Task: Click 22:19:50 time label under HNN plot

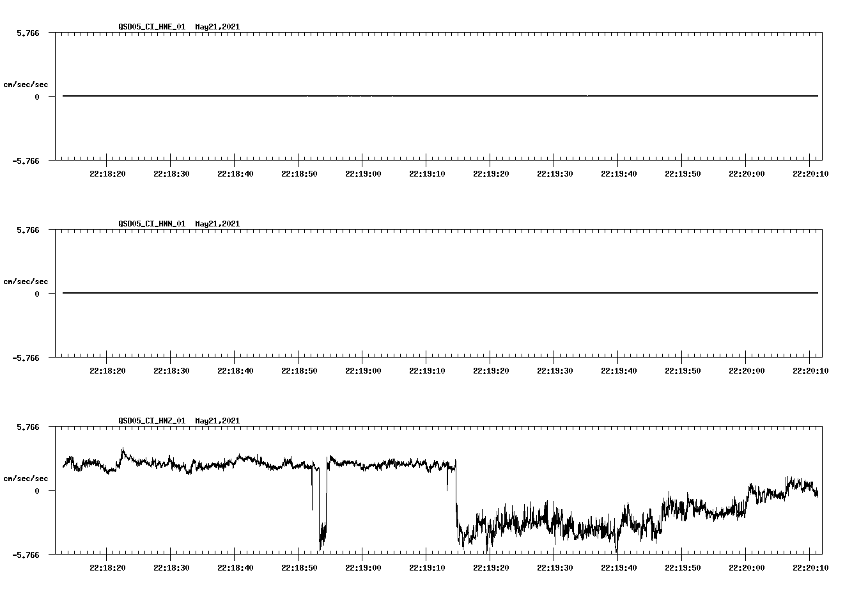Action: click(683, 371)
